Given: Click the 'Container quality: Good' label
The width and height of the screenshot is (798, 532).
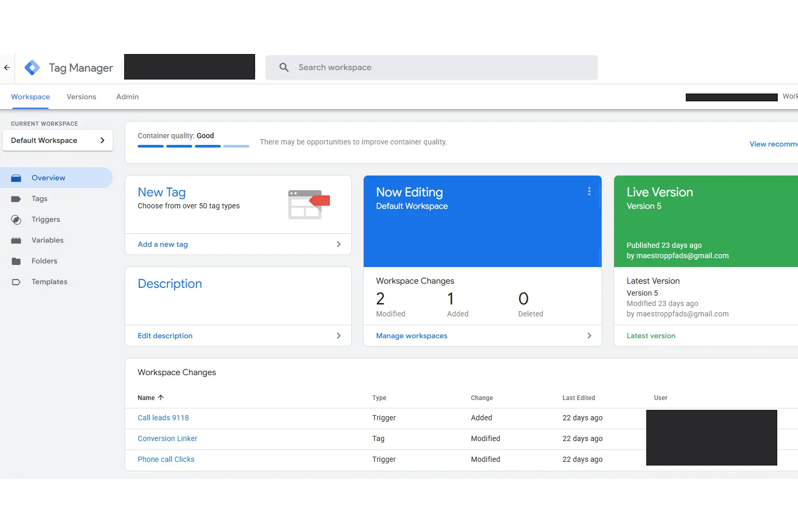Looking at the screenshot, I should pos(176,136).
